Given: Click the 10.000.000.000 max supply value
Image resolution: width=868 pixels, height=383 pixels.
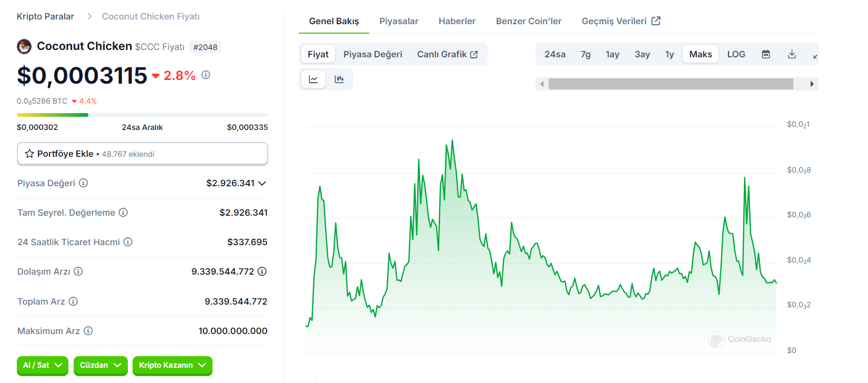Looking at the screenshot, I should (x=233, y=331).
